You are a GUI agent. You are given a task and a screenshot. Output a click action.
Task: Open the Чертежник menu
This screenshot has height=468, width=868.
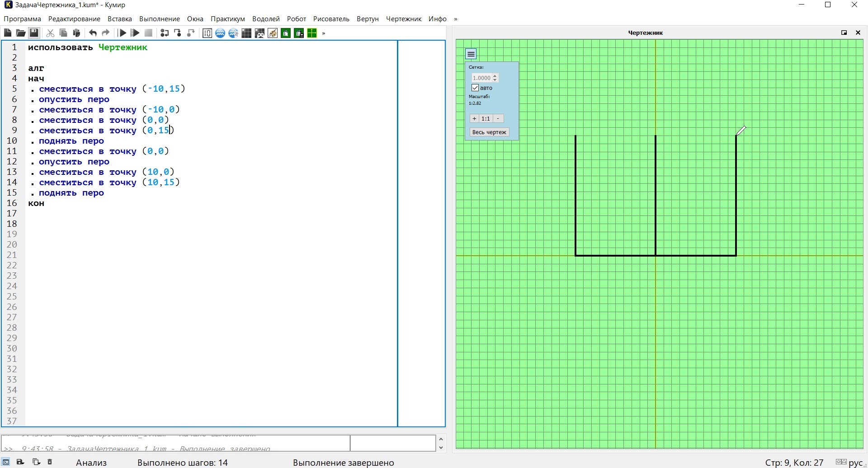click(x=403, y=19)
